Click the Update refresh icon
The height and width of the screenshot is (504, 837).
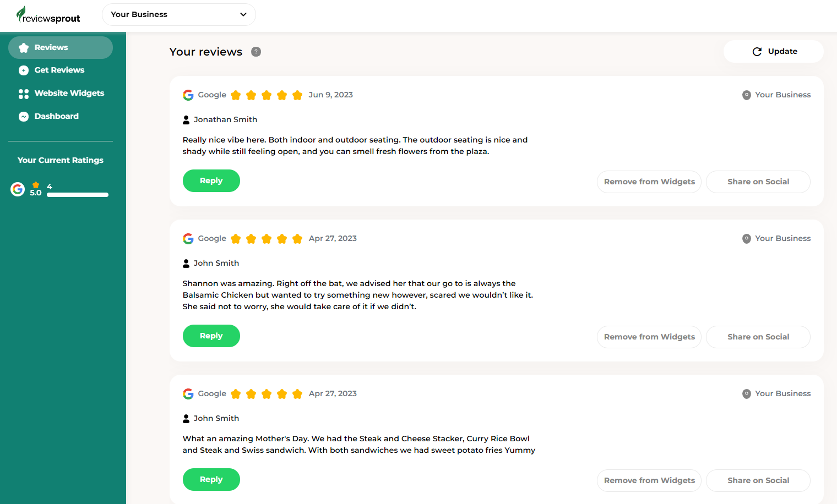[757, 52]
